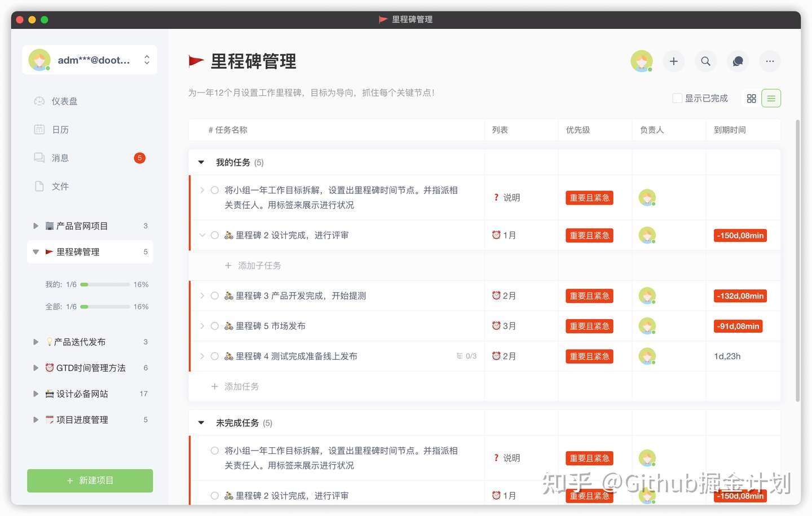Open search with the magnifier icon

tap(705, 61)
